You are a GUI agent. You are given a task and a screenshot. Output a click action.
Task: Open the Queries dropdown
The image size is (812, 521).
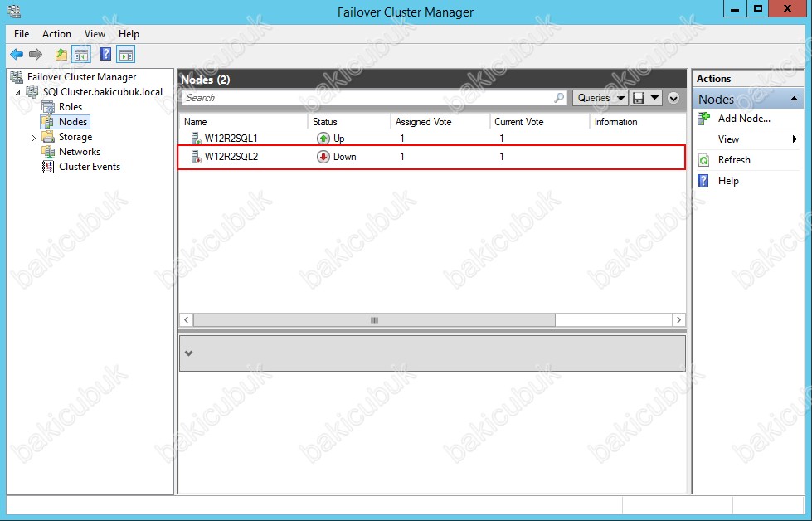[x=600, y=97]
